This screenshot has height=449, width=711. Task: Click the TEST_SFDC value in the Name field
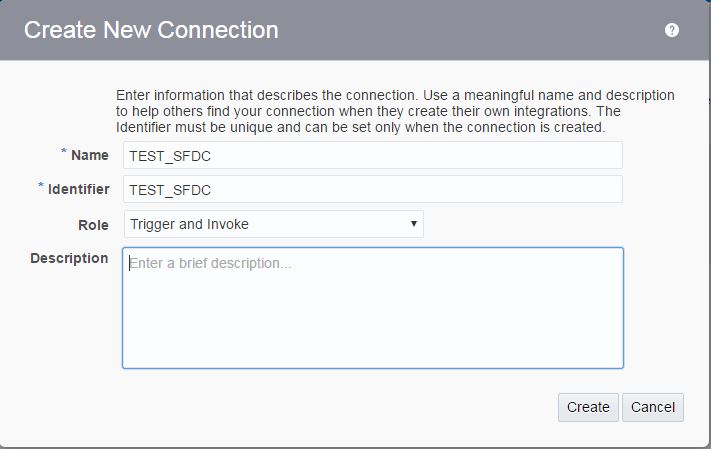click(x=170, y=156)
